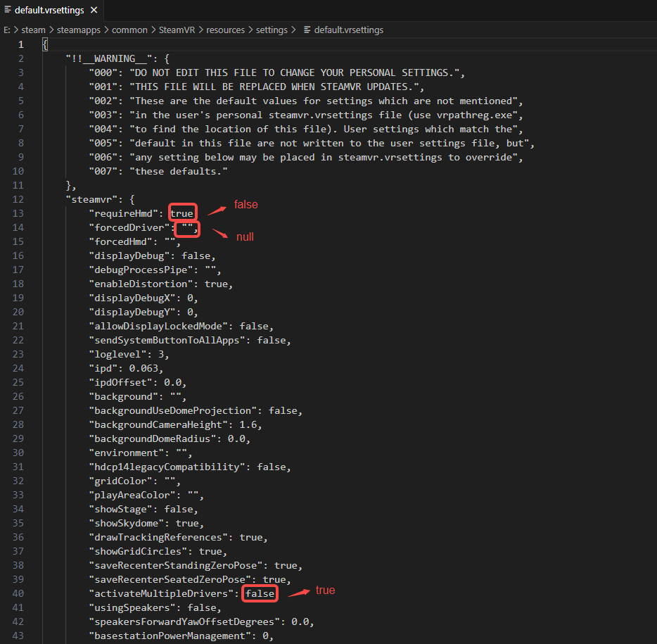Place cursor on the "steamvr" key
The width and height of the screenshot is (657, 644).
click(89, 199)
